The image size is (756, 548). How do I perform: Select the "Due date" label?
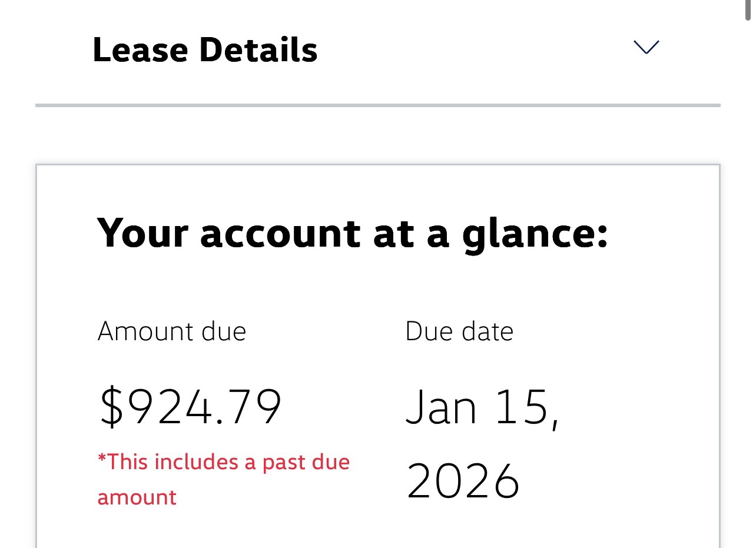(x=459, y=331)
